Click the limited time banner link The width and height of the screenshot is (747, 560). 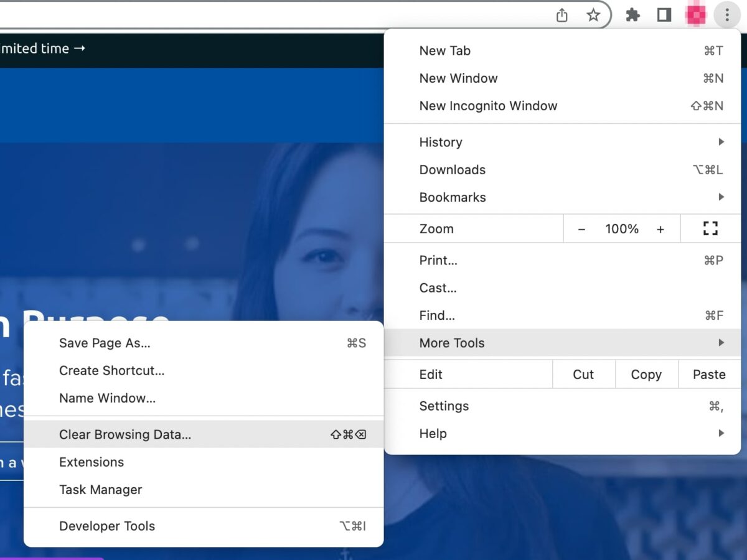[x=44, y=48]
